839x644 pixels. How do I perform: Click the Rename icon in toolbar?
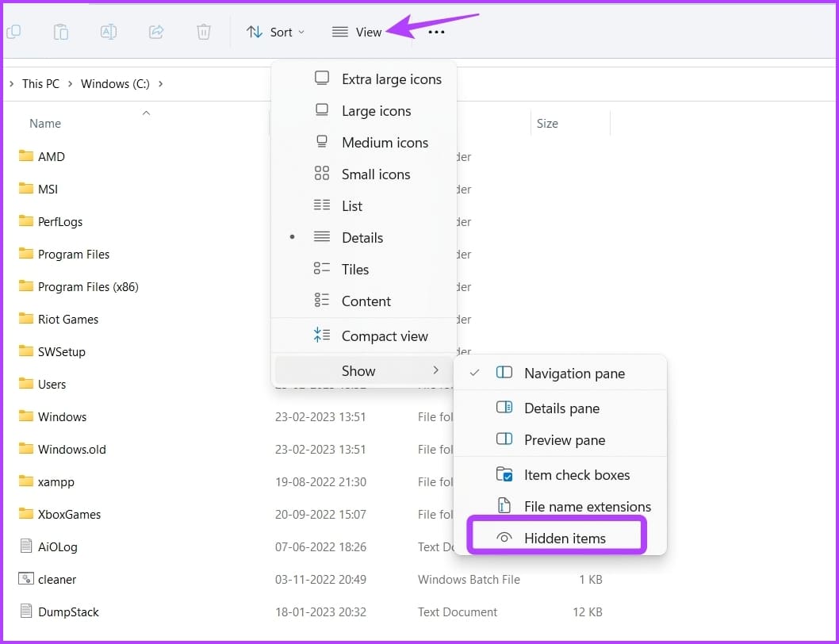(x=109, y=32)
